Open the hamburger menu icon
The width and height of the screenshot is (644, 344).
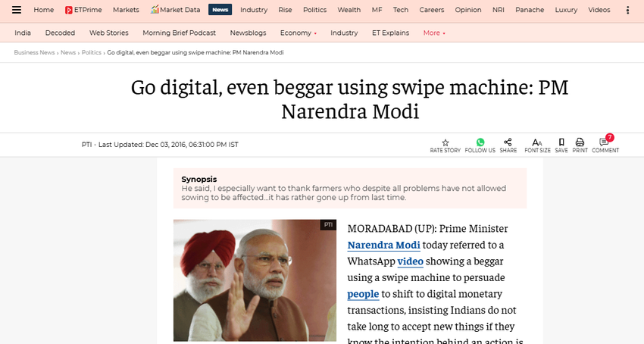coord(17,10)
